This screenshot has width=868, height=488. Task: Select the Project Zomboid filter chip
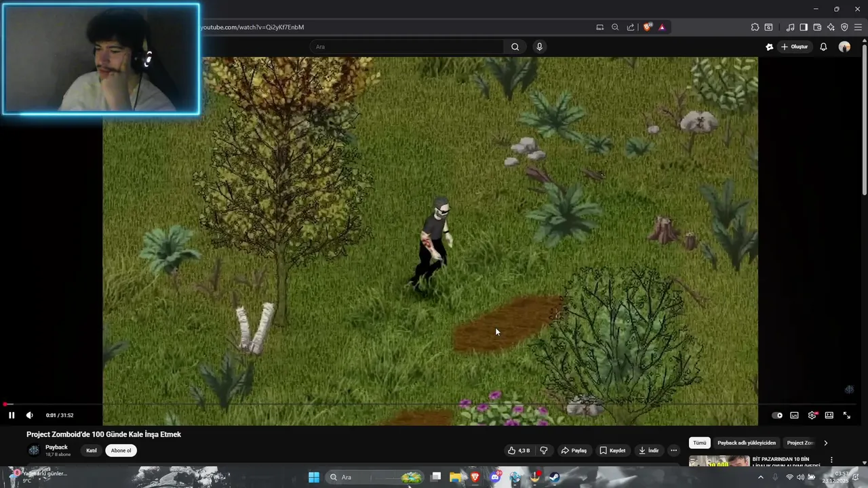[800, 443]
